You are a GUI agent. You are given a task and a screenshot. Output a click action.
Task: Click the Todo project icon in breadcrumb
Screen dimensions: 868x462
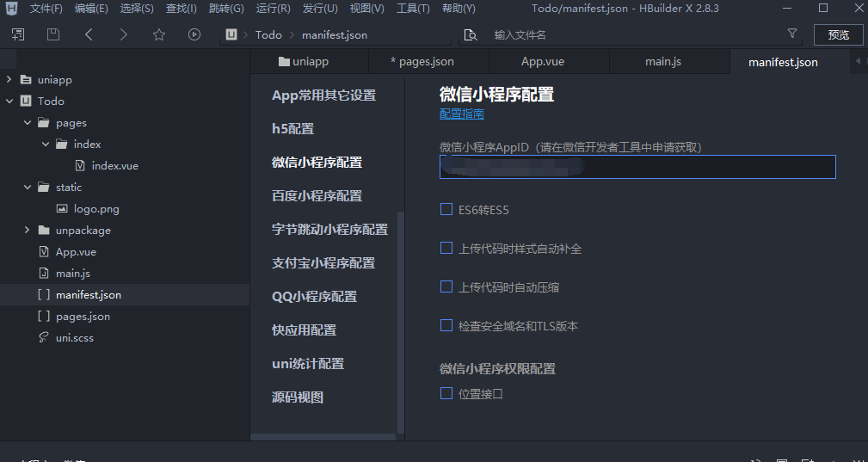tap(231, 35)
